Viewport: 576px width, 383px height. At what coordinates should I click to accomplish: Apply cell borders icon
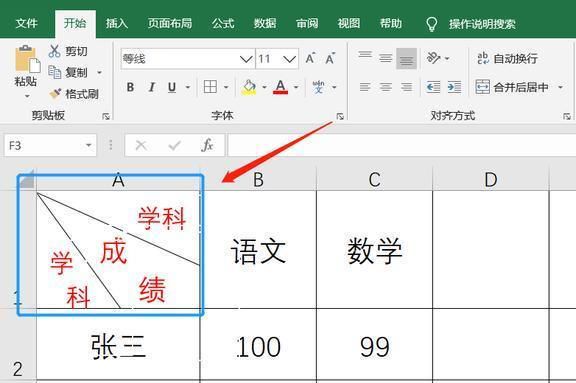pyautogui.click(x=210, y=87)
